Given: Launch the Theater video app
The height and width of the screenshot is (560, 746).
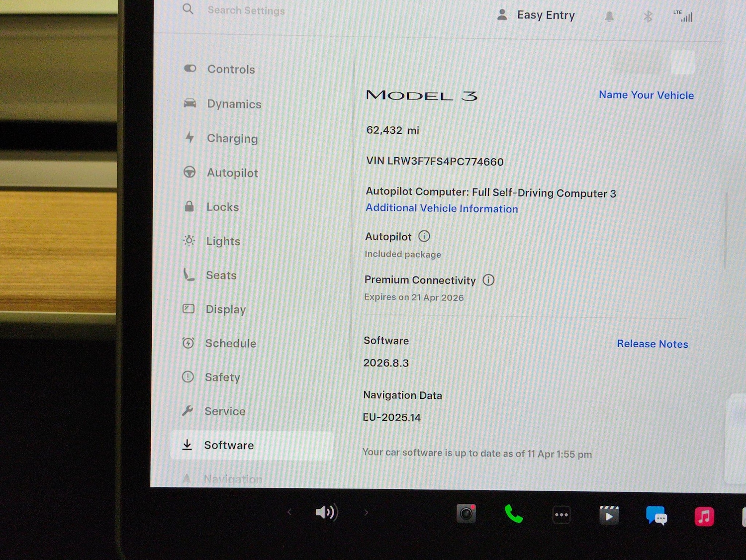Looking at the screenshot, I should point(609,516).
